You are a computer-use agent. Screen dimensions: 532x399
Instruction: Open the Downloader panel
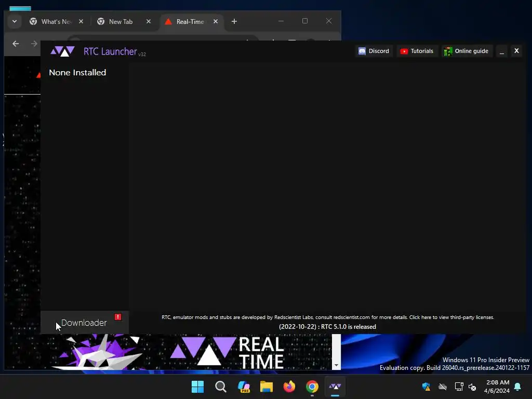[84, 322]
